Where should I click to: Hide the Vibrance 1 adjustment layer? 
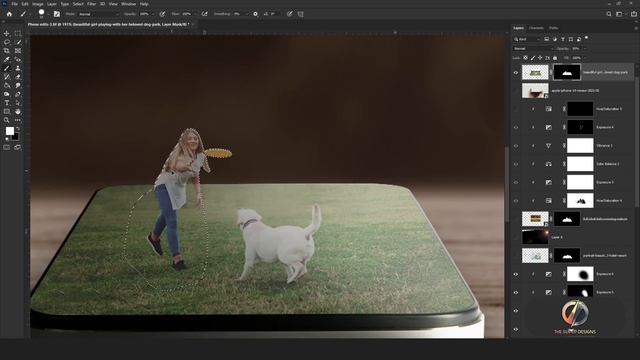pos(516,146)
